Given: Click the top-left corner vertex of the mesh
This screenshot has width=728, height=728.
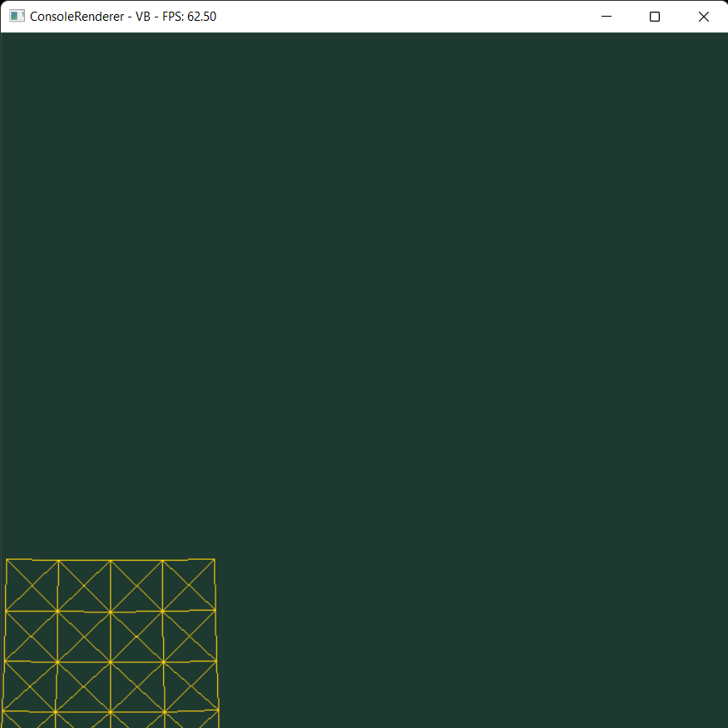Looking at the screenshot, I should [8, 558].
